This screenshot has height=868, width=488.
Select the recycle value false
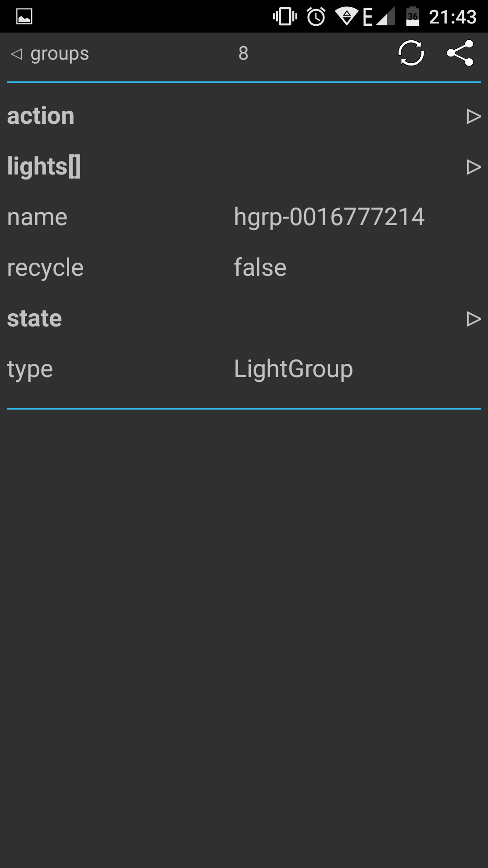(x=260, y=267)
